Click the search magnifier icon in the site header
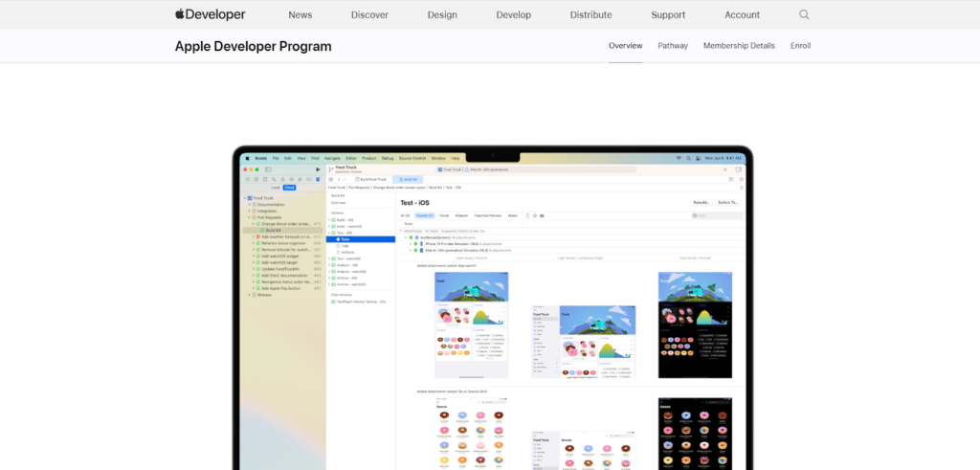Screen dimensions: 980x470 pyautogui.click(x=804, y=14)
